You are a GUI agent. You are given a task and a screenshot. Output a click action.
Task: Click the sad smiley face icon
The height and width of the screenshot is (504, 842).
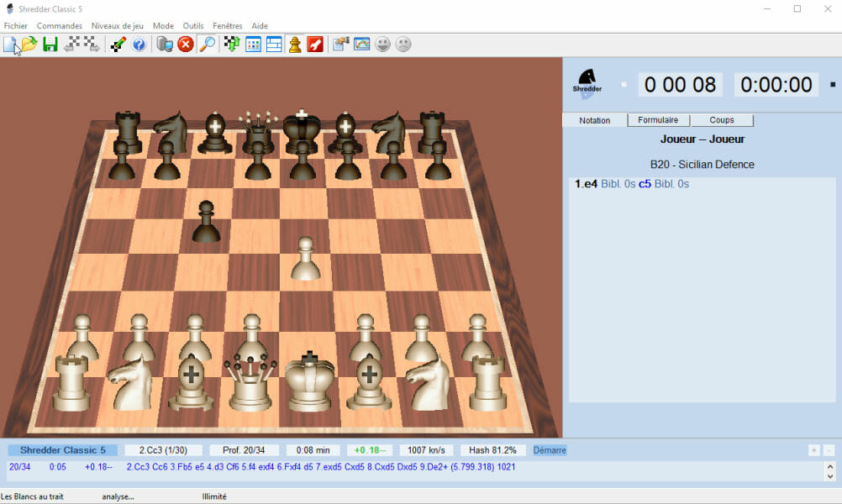tap(403, 44)
